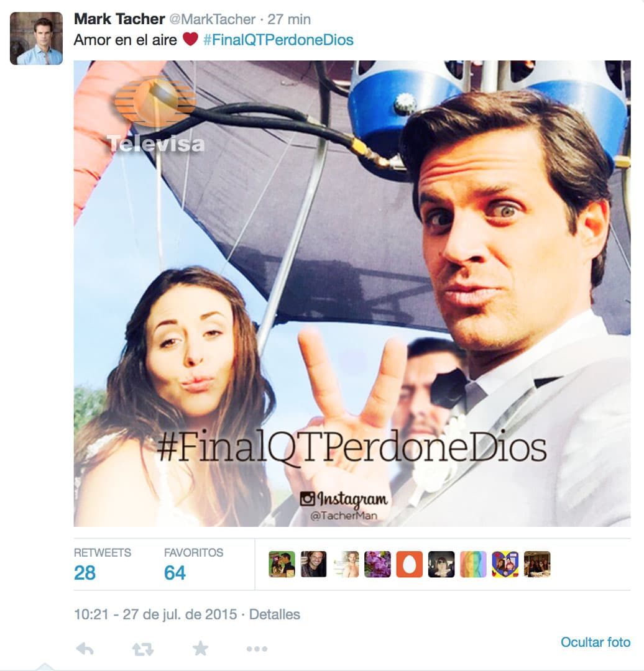The image size is (644, 671).
Task: Open the 27 min timestamp
Action: [289, 19]
